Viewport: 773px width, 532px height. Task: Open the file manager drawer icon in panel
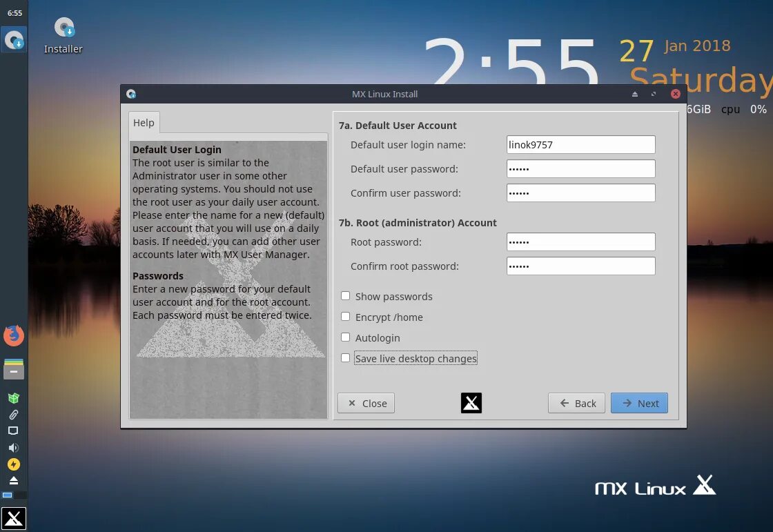point(14,368)
